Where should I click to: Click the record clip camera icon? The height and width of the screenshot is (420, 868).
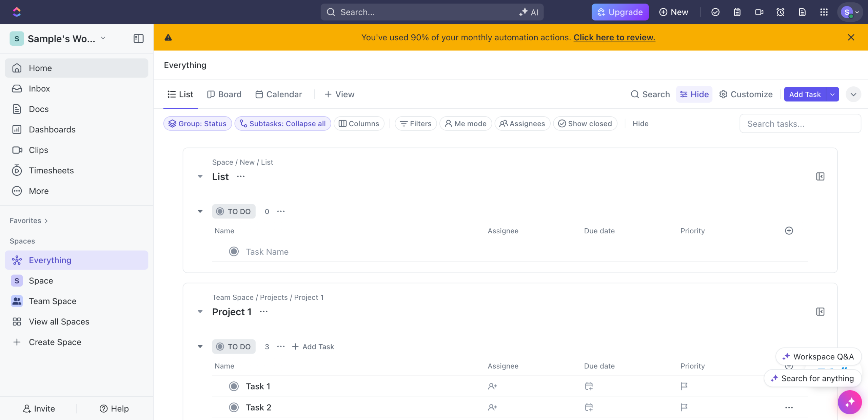click(x=759, y=12)
